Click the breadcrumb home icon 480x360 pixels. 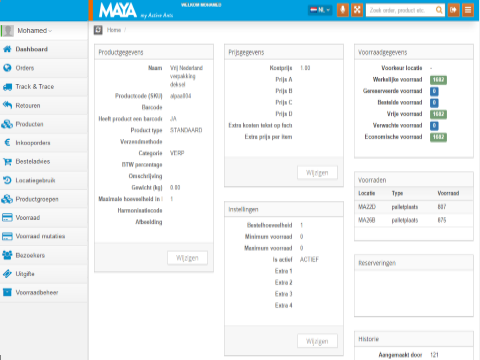coord(98,30)
